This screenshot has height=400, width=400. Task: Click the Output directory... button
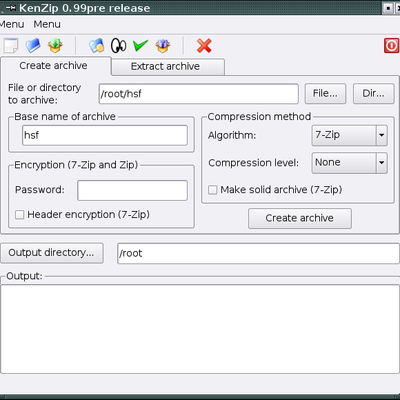[x=52, y=253]
